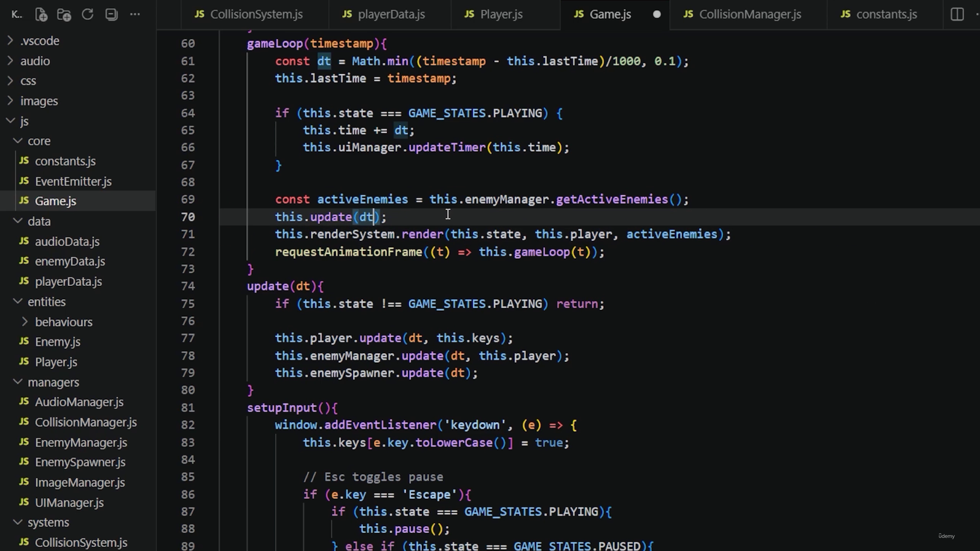This screenshot has height=551, width=980.
Task: Open ImageManager.js file
Action: 78,483
